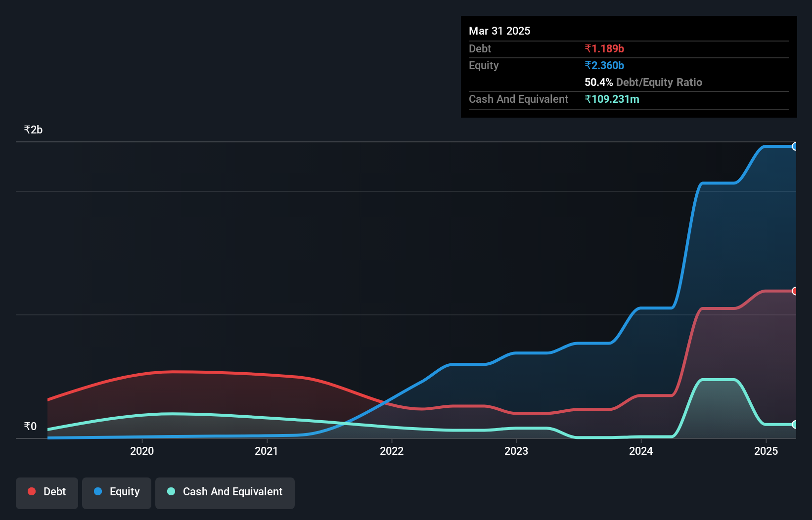Click the 2021 x-axis label
Image resolution: width=812 pixels, height=520 pixels.
(x=267, y=451)
